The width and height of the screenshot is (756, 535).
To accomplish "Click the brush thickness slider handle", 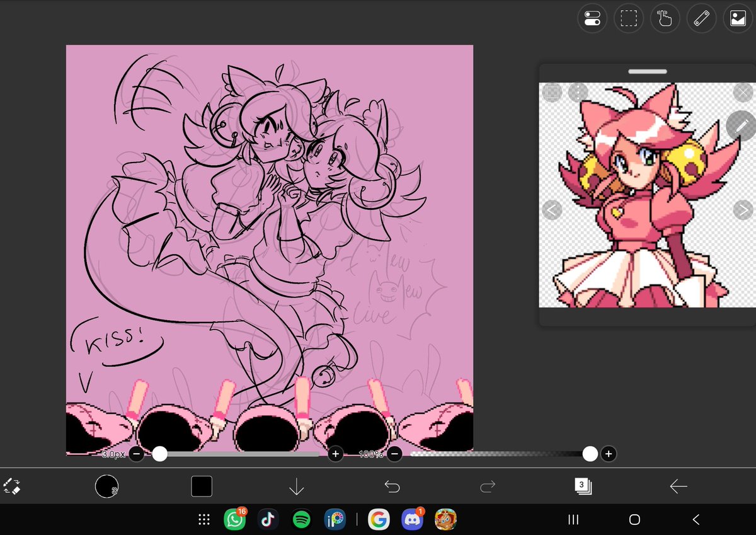I will [160, 454].
